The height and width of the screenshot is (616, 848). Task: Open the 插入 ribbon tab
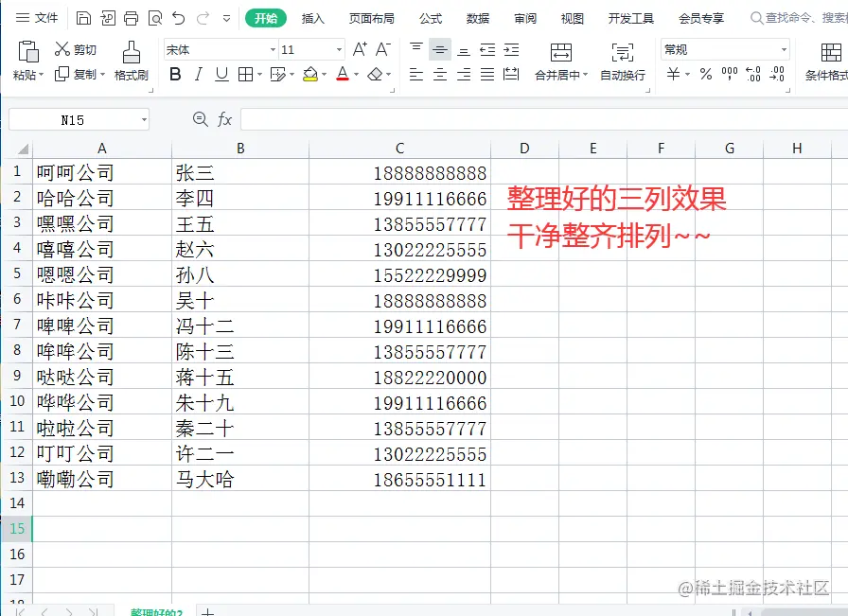(313, 17)
